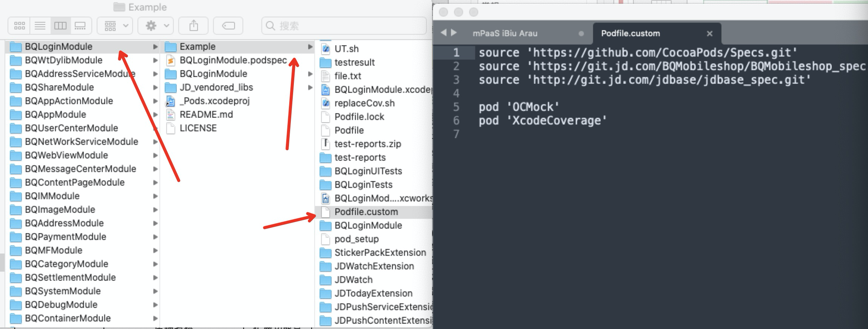This screenshot has height=329, width=868.
Task: Switch Finder to list view
Action: click(x=40, y=26)
